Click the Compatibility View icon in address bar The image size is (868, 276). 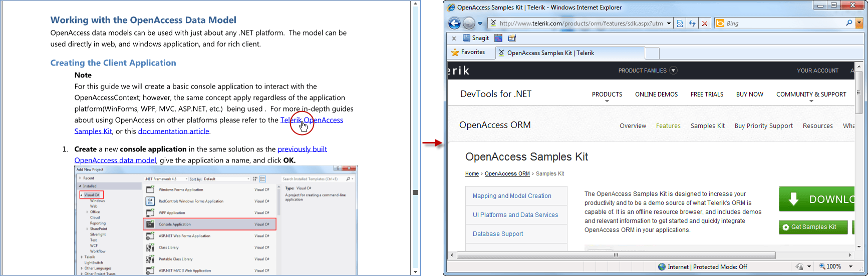point(680,23)
